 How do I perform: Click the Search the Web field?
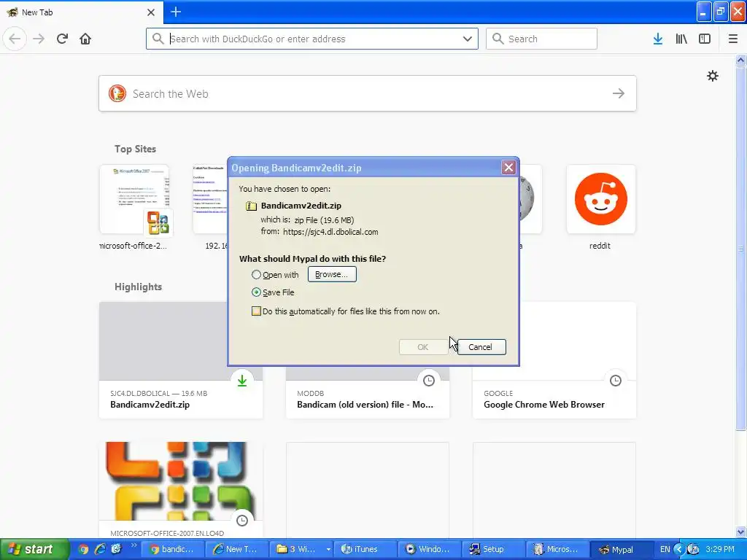[x=368, y=93]
